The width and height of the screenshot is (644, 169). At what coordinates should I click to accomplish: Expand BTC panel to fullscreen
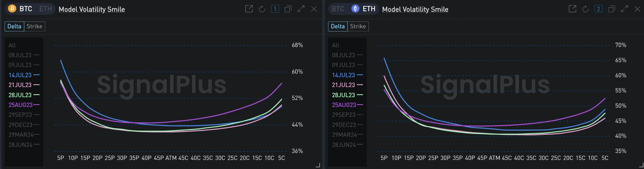[x=301, y=9]
